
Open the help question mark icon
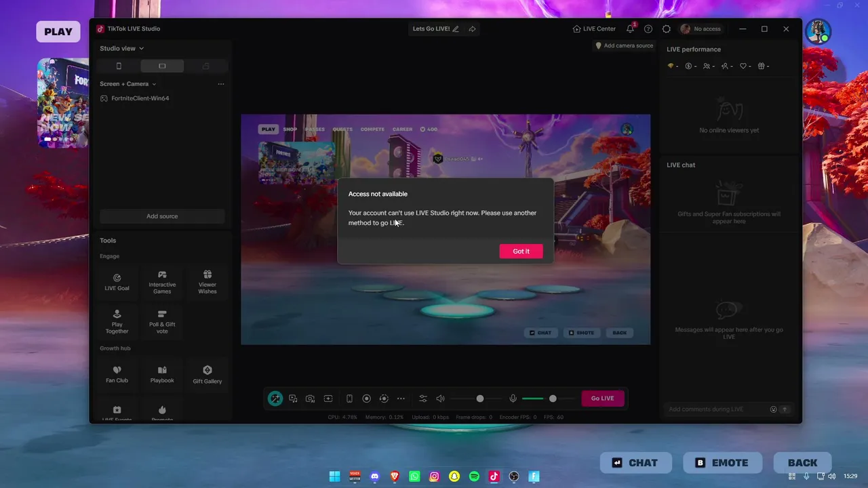click(648, 29)
